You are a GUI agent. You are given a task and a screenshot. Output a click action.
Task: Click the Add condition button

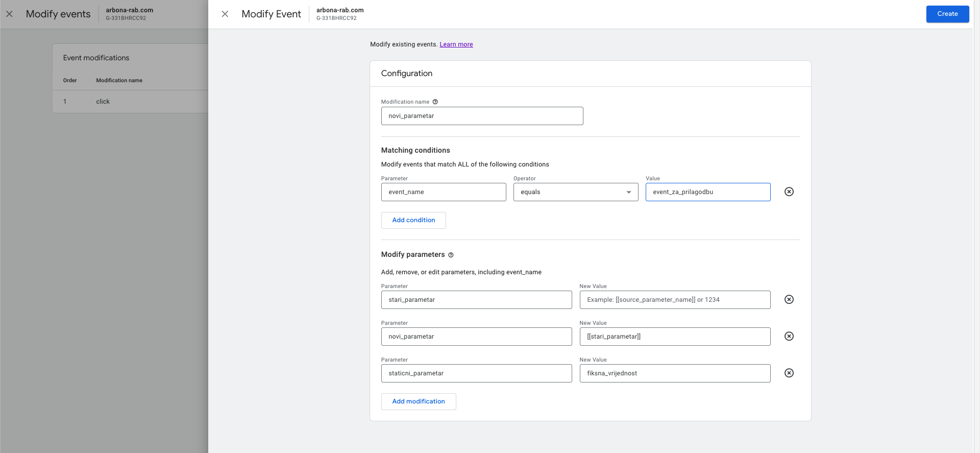[x=413, y=220]
